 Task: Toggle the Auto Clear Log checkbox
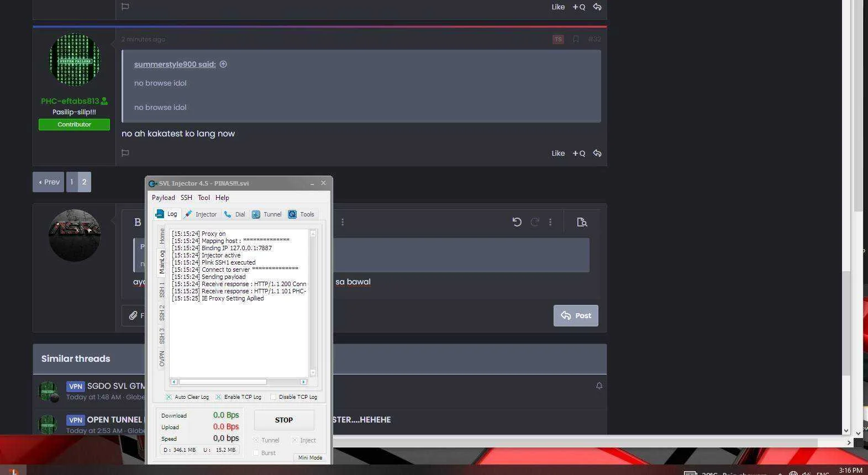(169, 397)
